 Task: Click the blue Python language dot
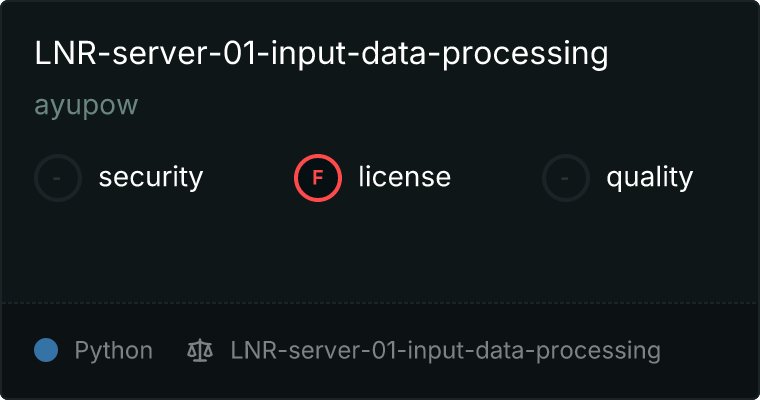[46, 351]
